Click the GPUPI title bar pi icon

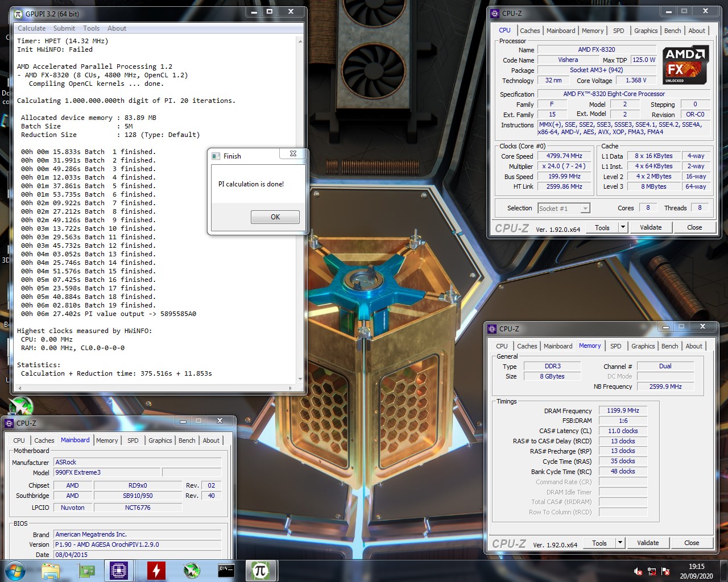click(18, 14)
